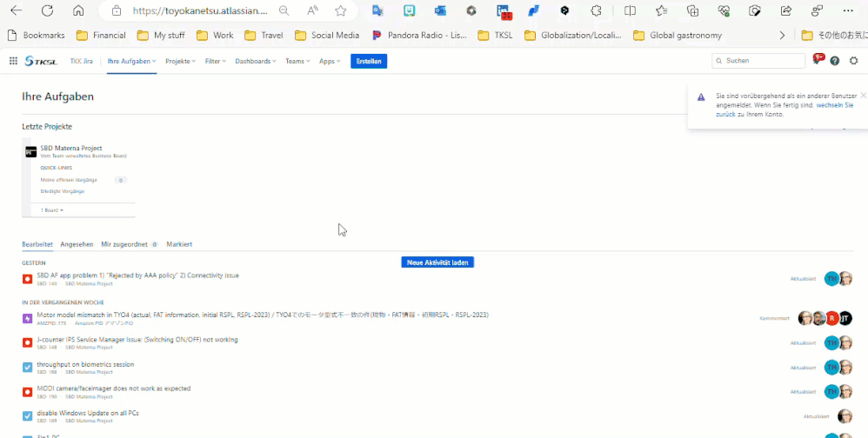Expand the Dashboards dropdown menu
Viewport: 868px width, 438px height.
coord(256,62)
